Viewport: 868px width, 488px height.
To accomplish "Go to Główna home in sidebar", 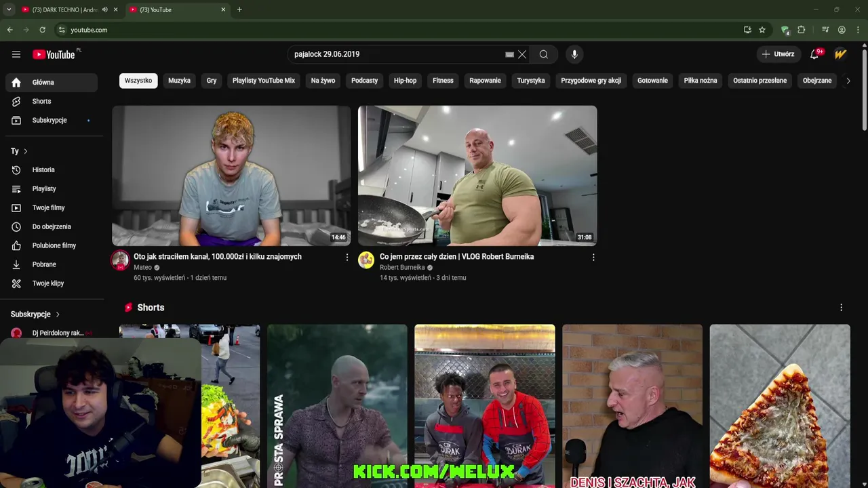I will tap(52, 82).
